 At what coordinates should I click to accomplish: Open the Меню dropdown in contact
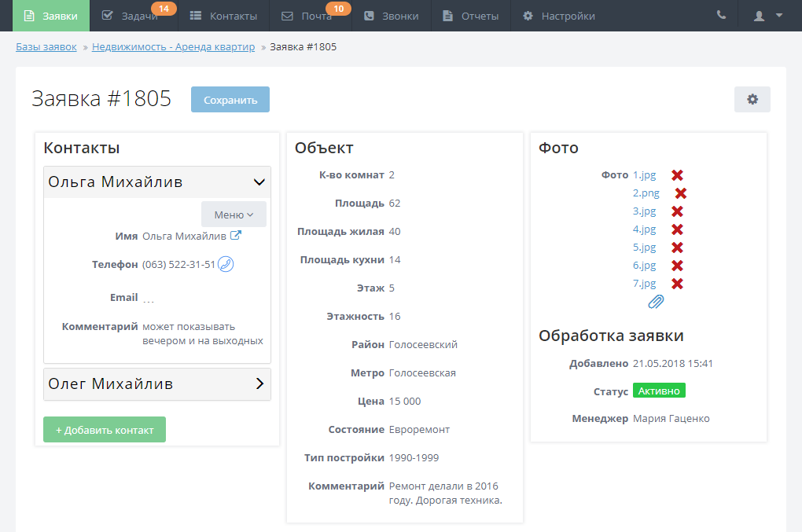pos(234,215)
